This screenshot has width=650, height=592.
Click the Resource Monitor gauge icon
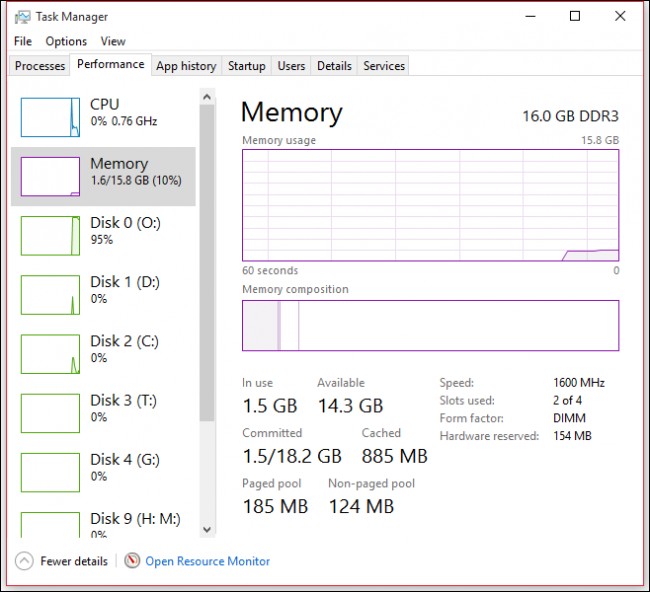[x=132, y=561]
